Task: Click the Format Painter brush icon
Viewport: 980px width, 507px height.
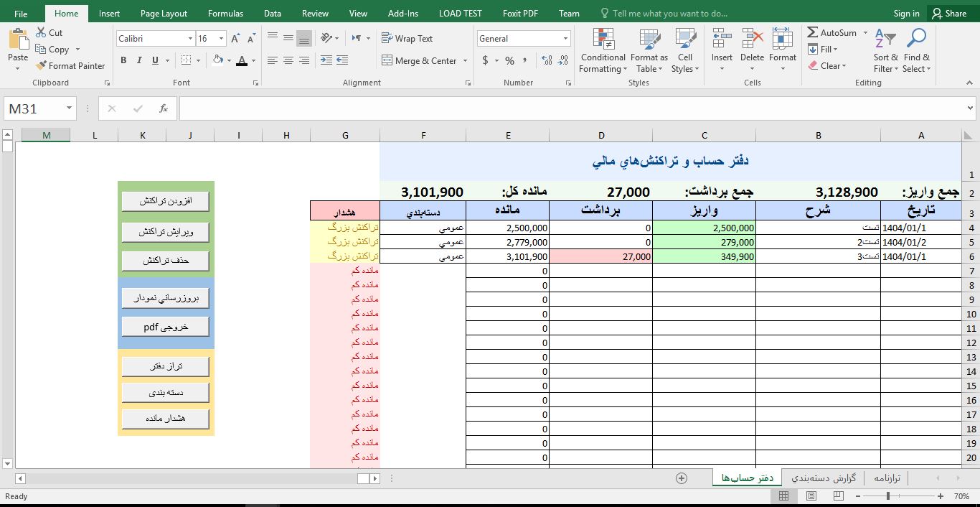Action: tap(41, 66)
